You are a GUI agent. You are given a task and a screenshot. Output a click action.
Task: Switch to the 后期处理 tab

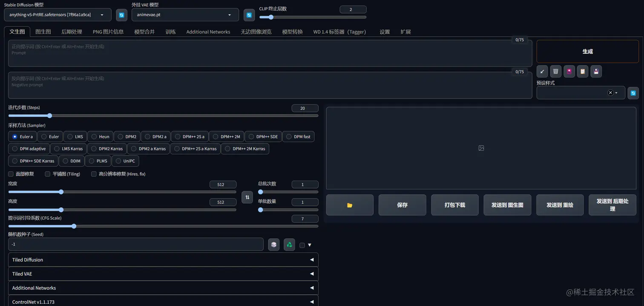click(72, 32)
